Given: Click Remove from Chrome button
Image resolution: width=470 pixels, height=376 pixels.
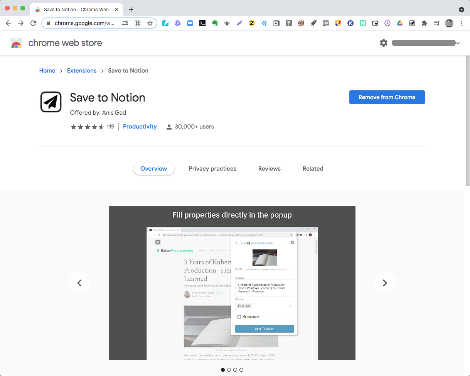Looking at the screenshot, I should click(387, 97).
